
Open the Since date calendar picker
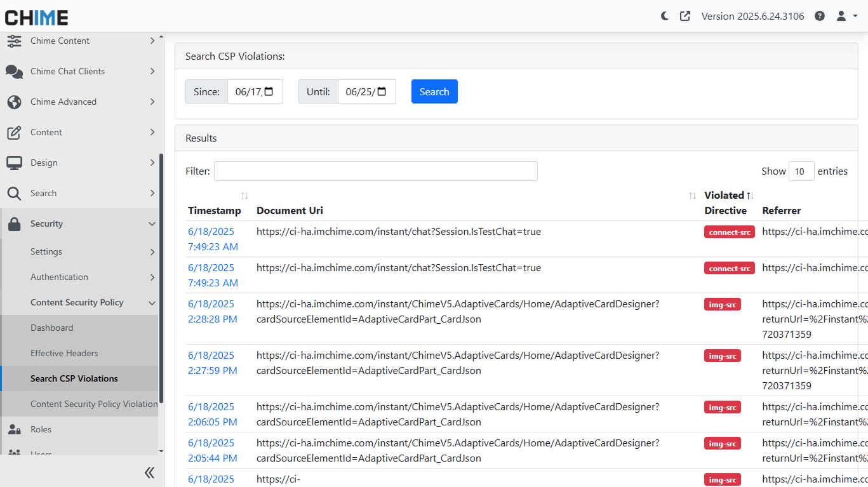(269, 91)
